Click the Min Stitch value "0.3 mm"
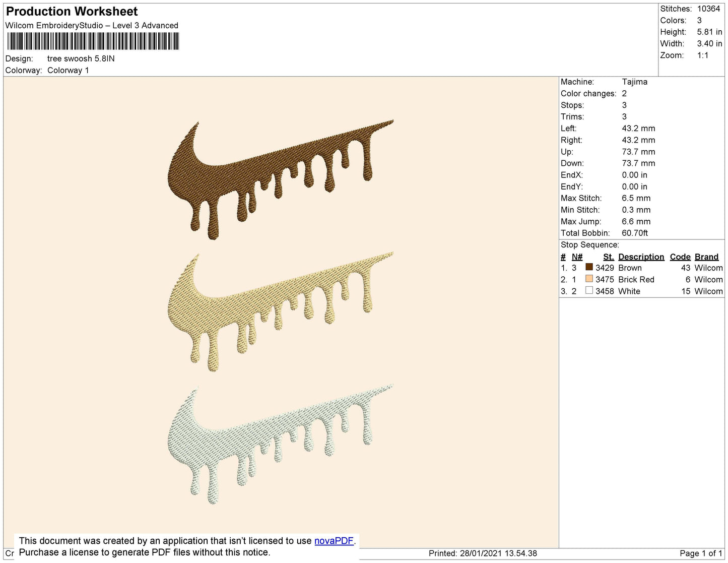This screenshot has width=728, height=563. 636,210
